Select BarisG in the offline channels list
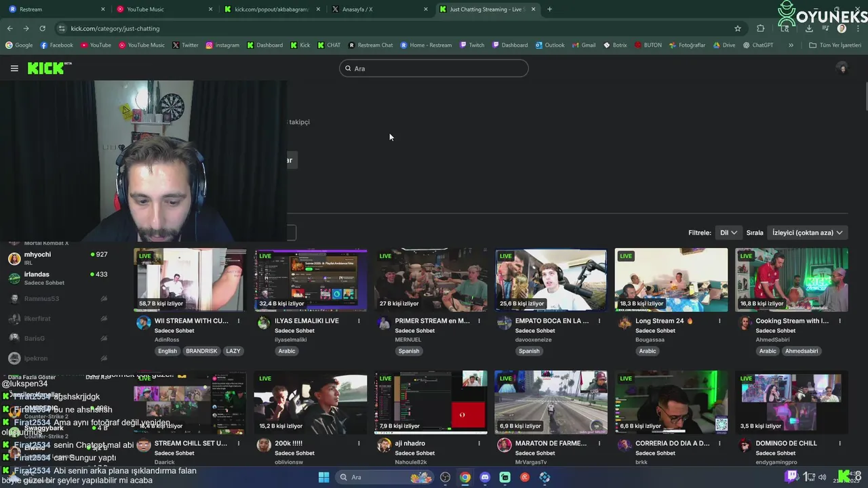The image size is (868, 488). 58,338
